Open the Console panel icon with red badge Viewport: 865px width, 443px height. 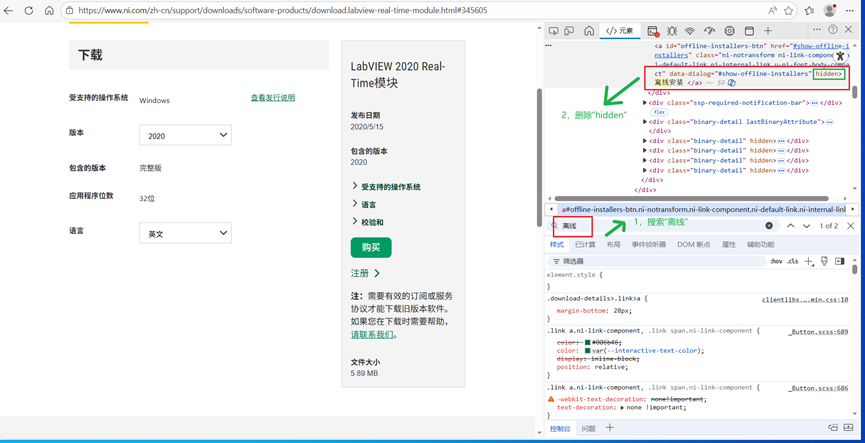click(653, 31)
